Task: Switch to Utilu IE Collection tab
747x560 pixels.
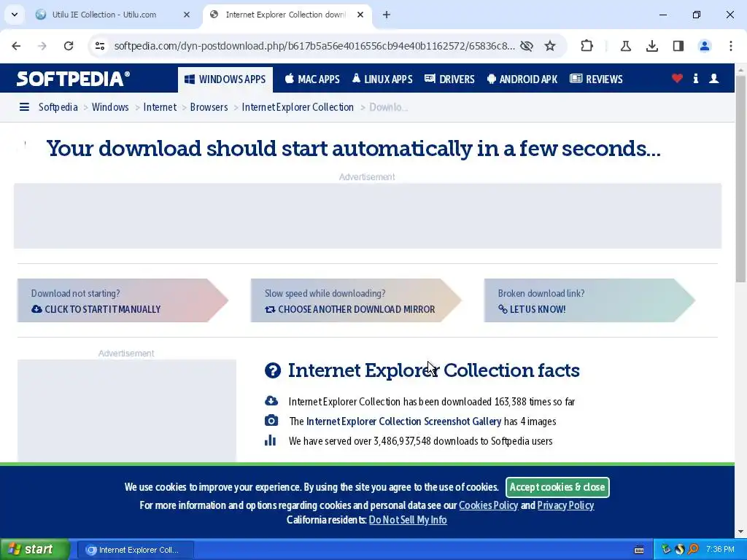Action: coord(104,15)
